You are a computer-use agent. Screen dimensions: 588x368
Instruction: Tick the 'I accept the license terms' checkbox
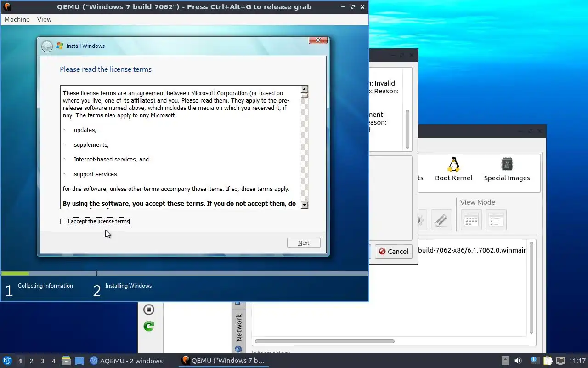tap(62, 221)
